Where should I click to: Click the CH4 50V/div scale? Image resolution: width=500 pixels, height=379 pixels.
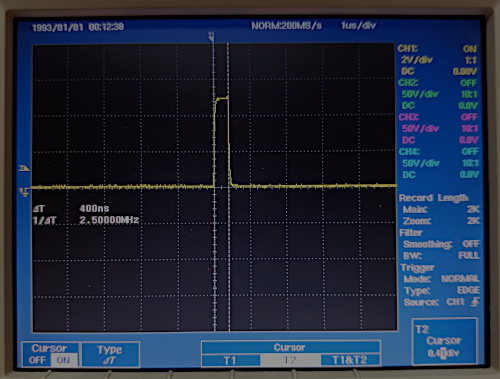[421, 163]
